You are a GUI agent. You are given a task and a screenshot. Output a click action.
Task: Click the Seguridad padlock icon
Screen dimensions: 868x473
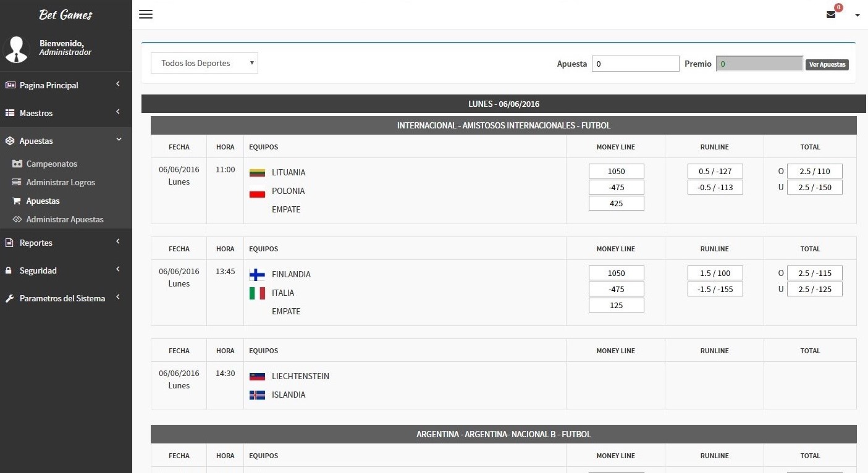coord(9,271)
